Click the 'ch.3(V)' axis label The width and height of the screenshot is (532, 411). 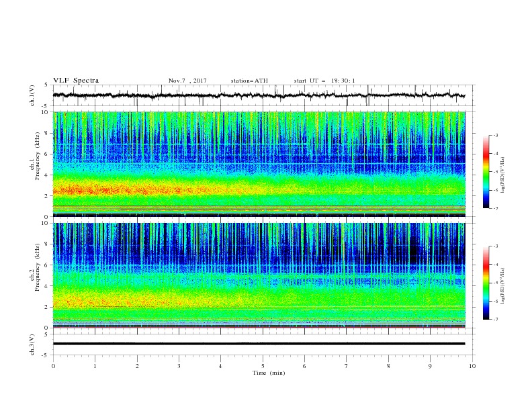(32, 345)
